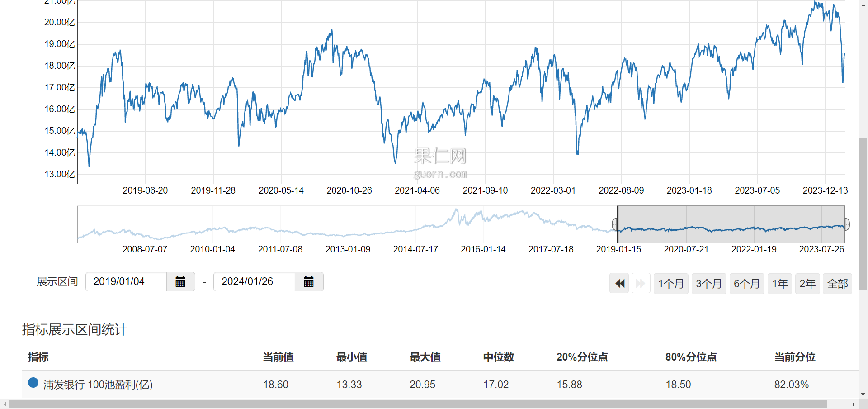Viewport: 868px width, 409px height.
Task: Click the shaded selected range in navigator
Action: (731, 224)
